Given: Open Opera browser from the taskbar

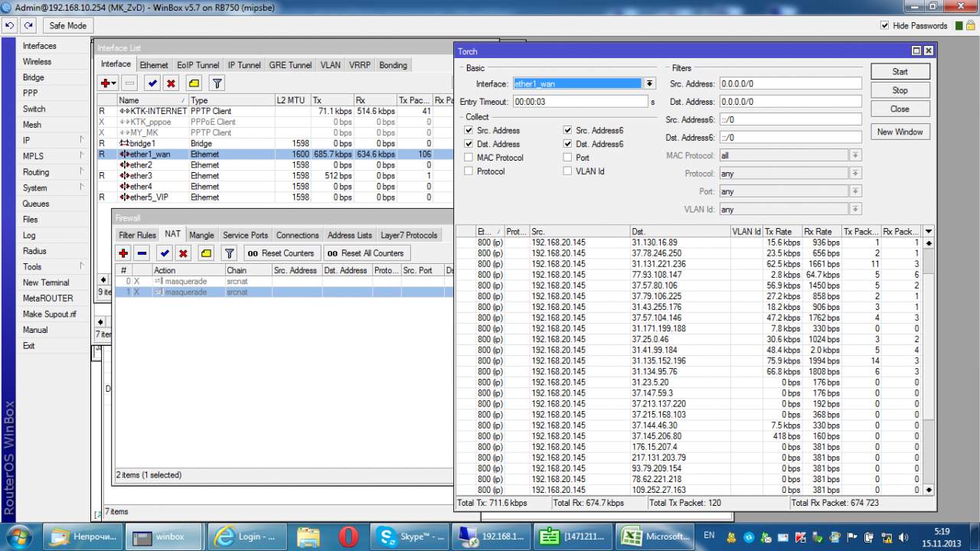Looking at the screenshot, I should [348, 536].
